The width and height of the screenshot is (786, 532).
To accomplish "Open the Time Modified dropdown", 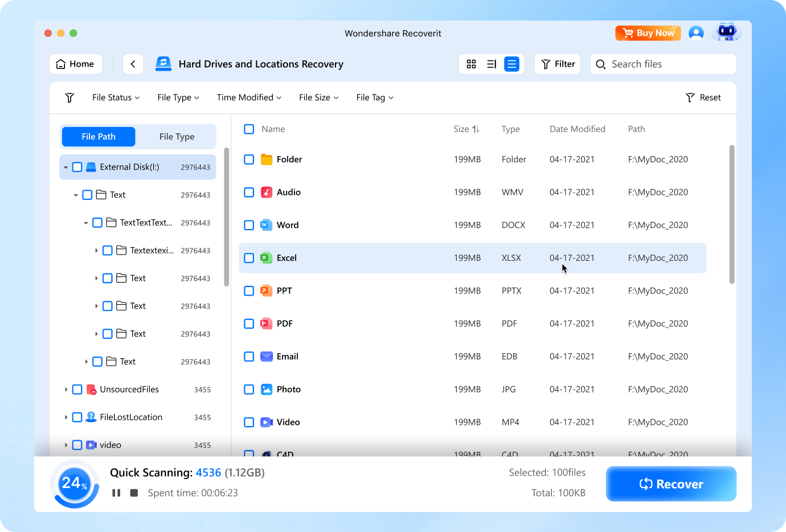I will pos(249,97).
